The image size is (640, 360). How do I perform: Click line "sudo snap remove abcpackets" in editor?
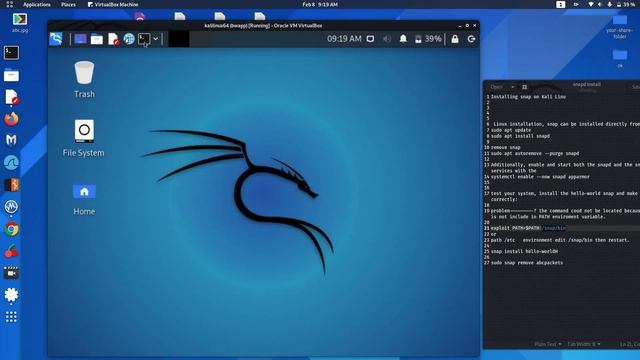coord(527,263)
